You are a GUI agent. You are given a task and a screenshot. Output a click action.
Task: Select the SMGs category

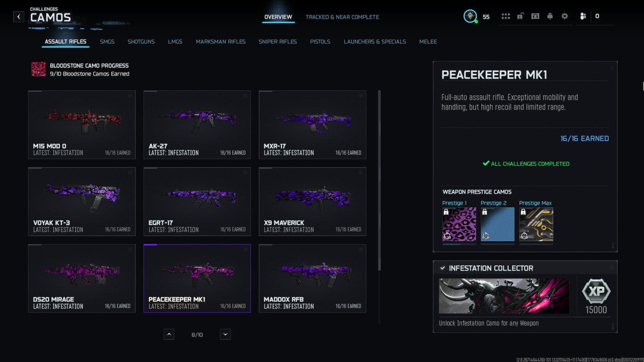pos(107,42)
